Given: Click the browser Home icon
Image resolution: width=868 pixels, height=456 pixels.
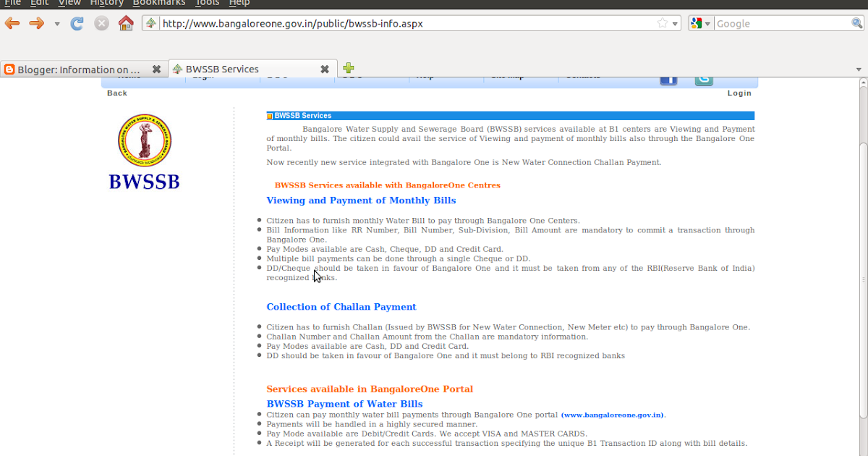Looking at the screenshot, I should (126, 22).
